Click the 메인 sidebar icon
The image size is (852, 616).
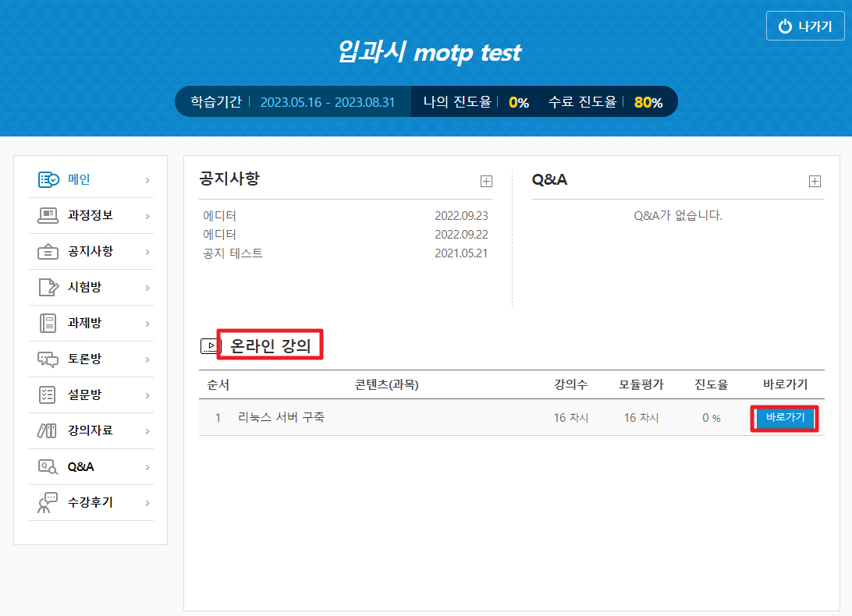click(48, 179)
